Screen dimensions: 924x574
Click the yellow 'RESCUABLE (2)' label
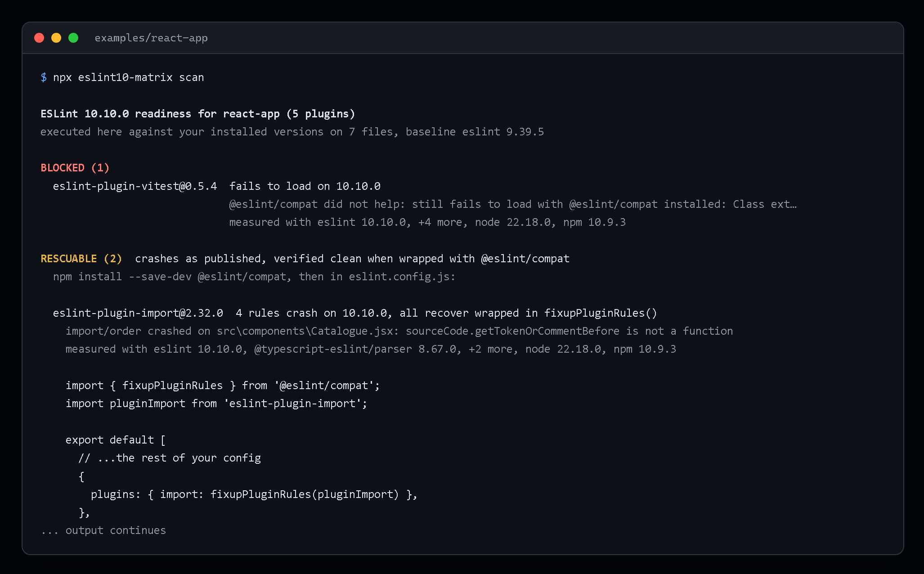point(81,259)
